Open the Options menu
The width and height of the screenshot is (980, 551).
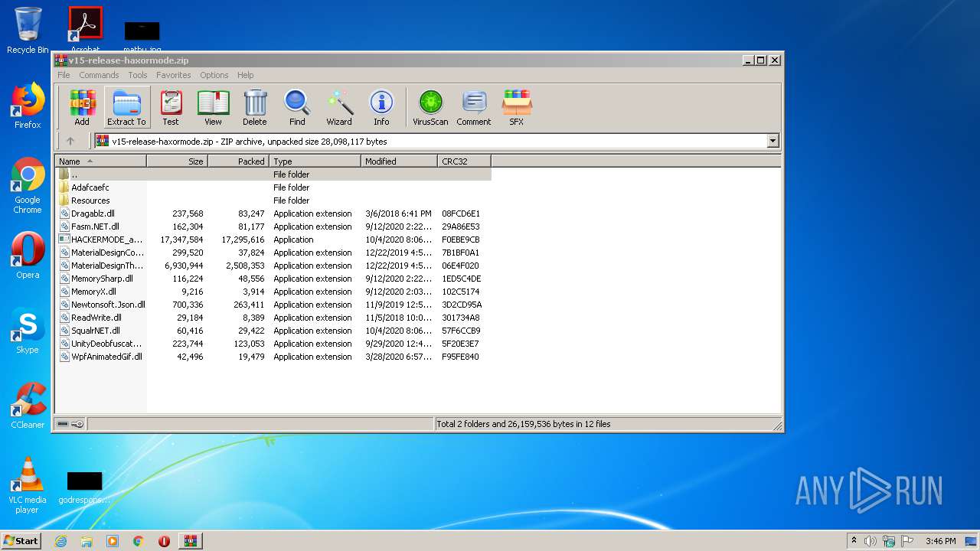click(214, 75)
